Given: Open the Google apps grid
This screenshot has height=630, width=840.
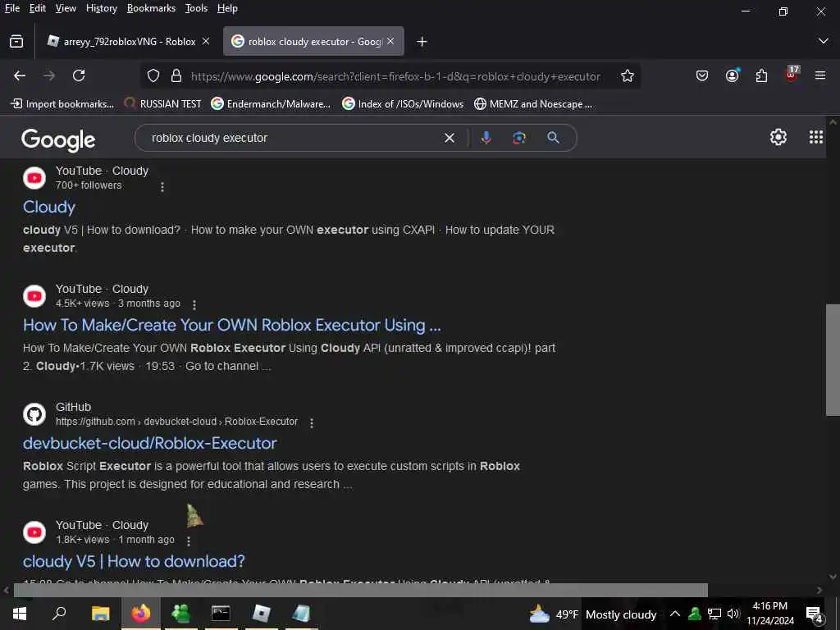Looking at the screenshot, I should pyautogui.click(x=816, y=137).
